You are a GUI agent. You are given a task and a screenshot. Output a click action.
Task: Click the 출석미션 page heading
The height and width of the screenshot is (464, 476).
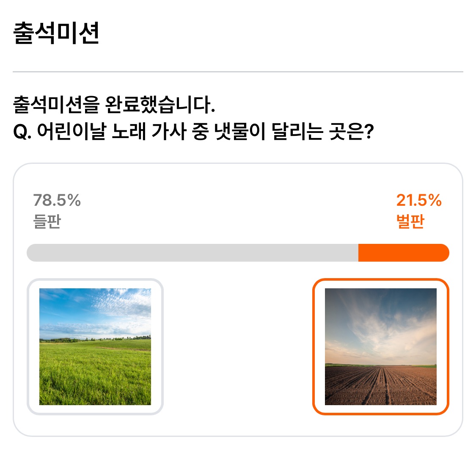click(x=56, y=33)
